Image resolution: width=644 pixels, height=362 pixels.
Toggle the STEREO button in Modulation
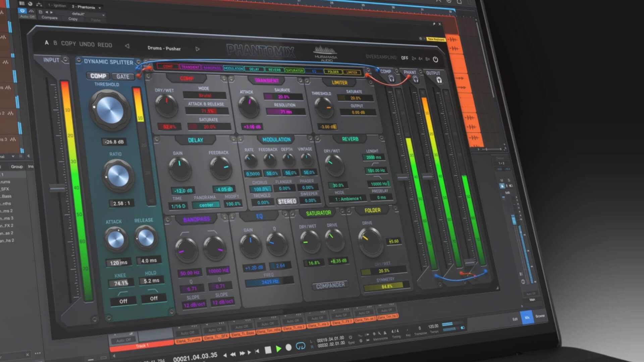(x=287, y=201)
